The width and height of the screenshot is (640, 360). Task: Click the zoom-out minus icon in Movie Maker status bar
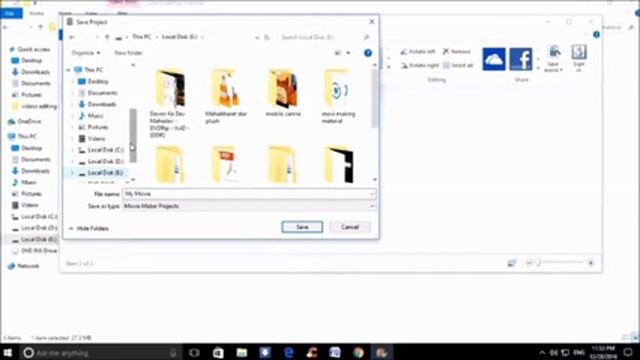[529, 263]
